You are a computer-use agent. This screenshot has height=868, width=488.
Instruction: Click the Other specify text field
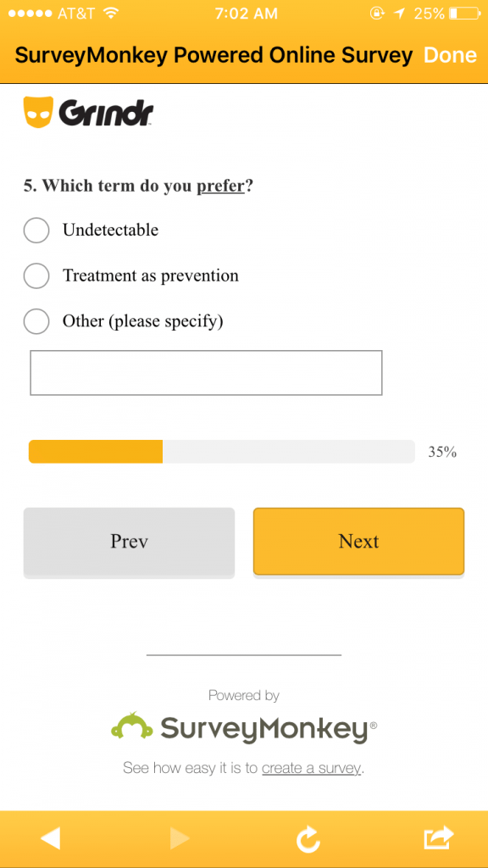[x=207, y=373]
